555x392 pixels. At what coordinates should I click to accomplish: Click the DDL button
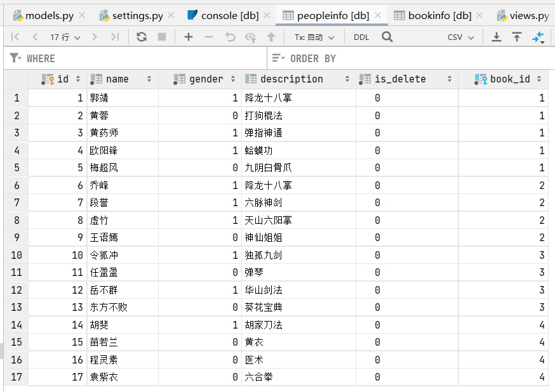click(x=361, y=37)
